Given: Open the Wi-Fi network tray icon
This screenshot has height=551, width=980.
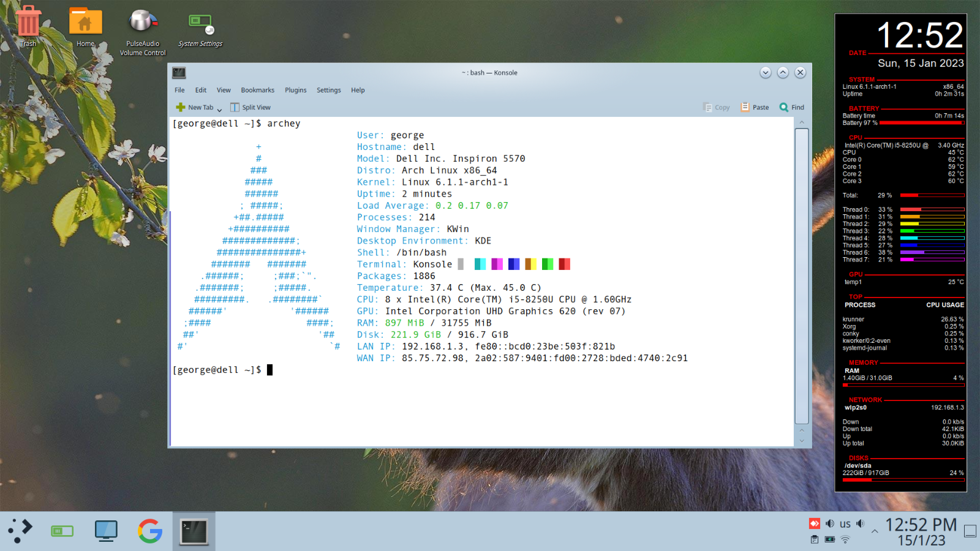Looking at the screenshot, I should 845,539.
